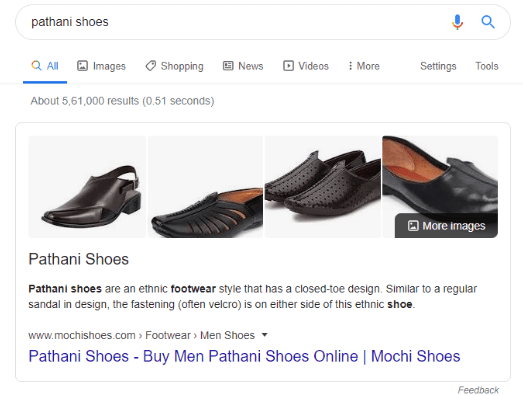The width and height of the screenshot is (523, 396).
Task: Click the featured snippet description paragraph
Action: pyautogui.click(x=252, y=297)
